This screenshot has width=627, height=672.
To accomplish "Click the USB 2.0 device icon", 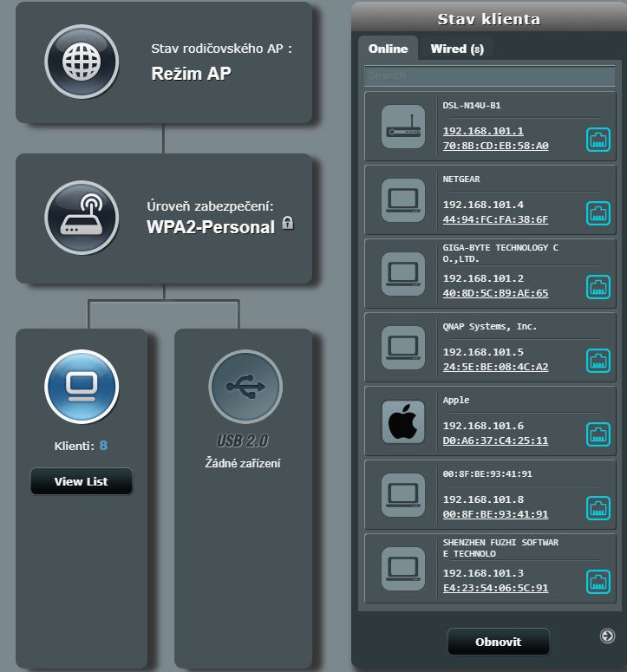I will tap(245, 387).
